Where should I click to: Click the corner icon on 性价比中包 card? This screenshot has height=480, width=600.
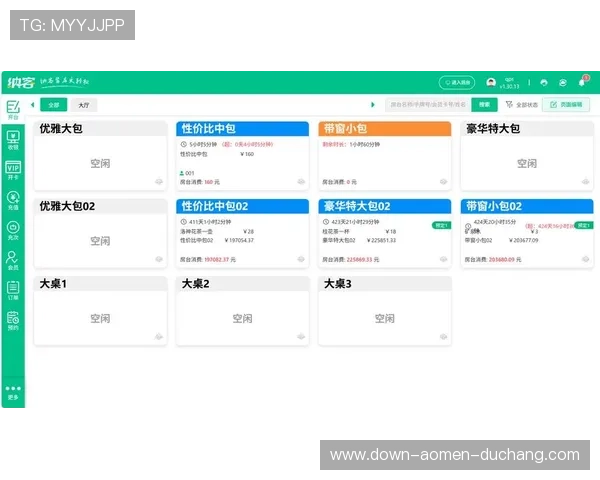301,181
